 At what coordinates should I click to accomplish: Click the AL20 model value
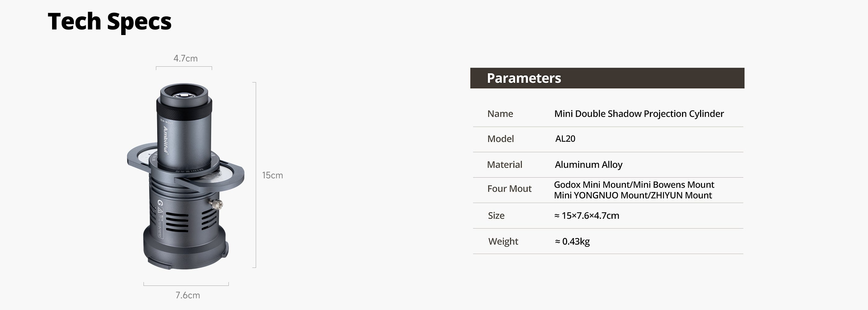[x=565, y=139]
